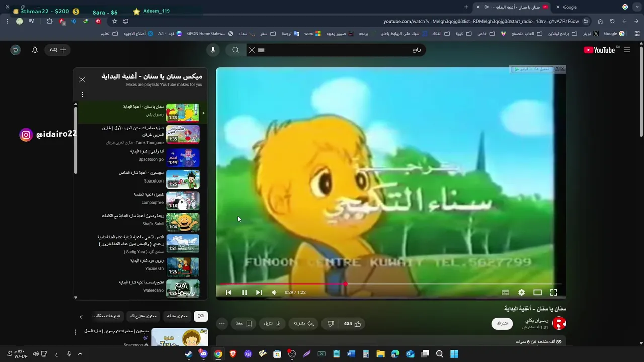Switch to theater mode view
The height and width of the screenshot is (362, 644).
pos(537,292)
